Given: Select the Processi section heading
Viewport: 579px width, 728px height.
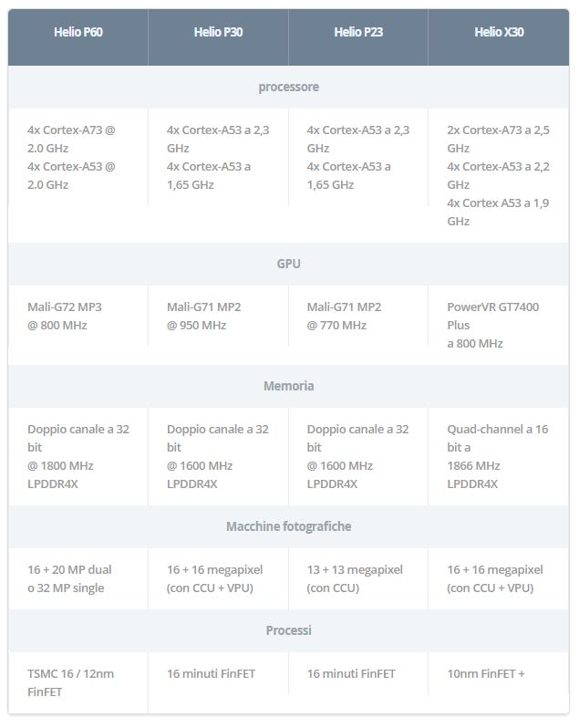Looking at the screenshot, I should [x=288, y=630].
